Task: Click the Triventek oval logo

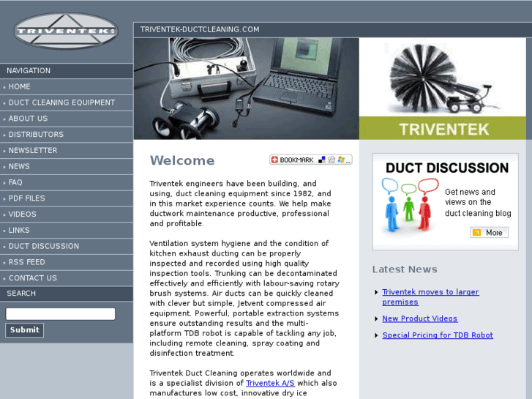Action: (x=66, y=31)
